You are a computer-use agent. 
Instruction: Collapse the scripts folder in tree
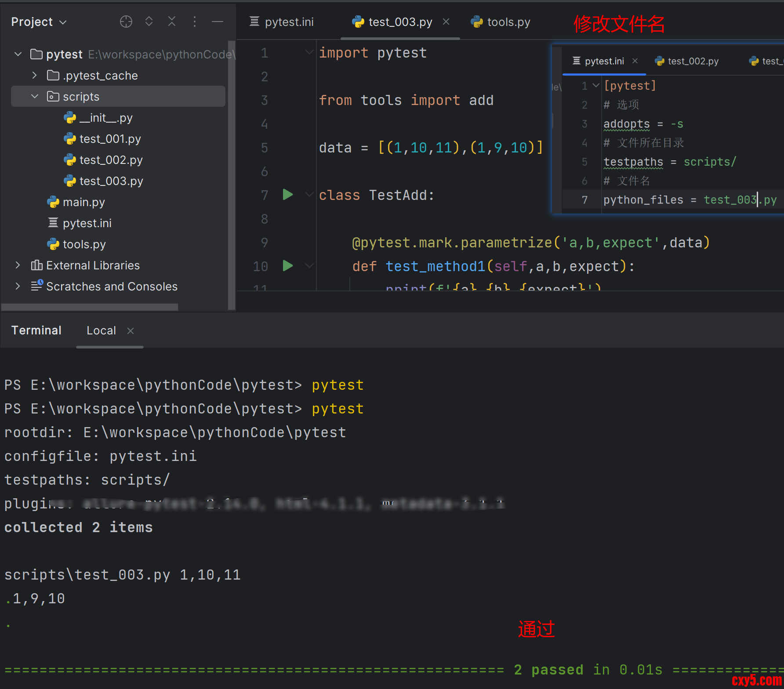tap(35, 96)
